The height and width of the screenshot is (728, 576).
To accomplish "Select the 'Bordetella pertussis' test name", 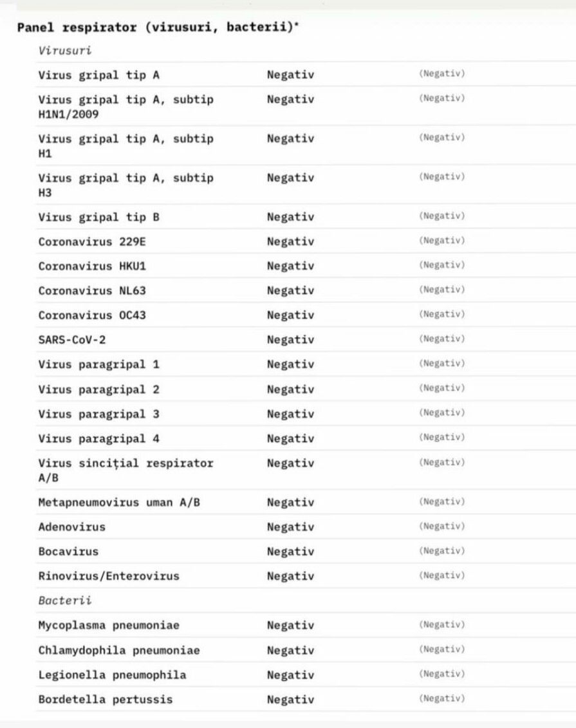I will click(x=105, y=700).
